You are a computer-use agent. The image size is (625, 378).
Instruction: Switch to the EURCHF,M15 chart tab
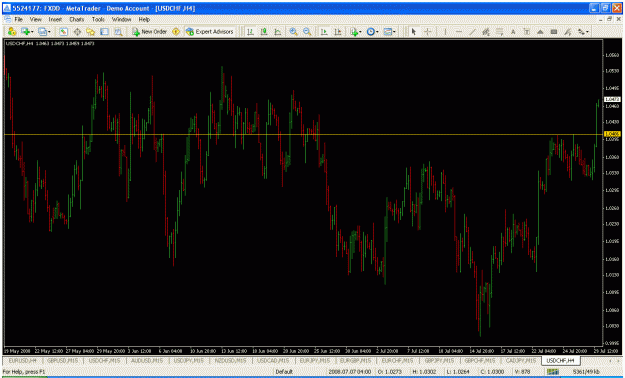pyautogui.click(x=397, y=360)
